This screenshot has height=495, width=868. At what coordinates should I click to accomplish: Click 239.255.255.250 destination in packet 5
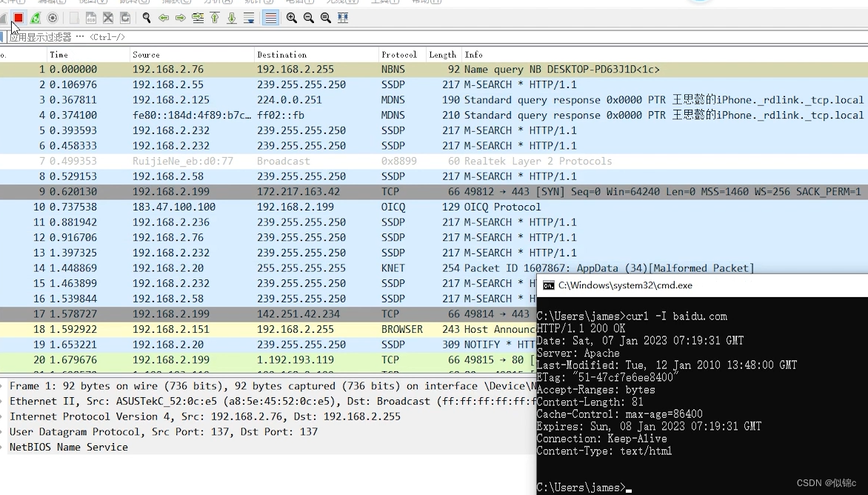point(301,130)
